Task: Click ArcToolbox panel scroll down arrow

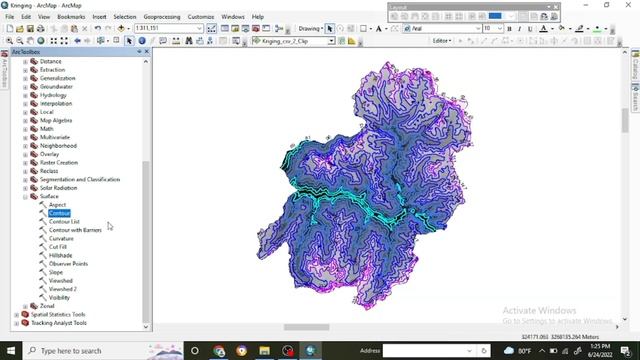Action: coord(146,327)
